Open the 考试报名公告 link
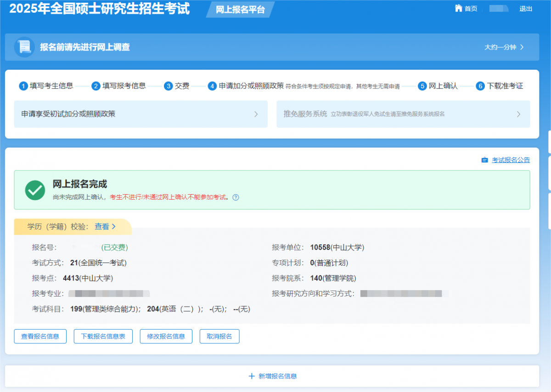 click(x=511, y=160)
